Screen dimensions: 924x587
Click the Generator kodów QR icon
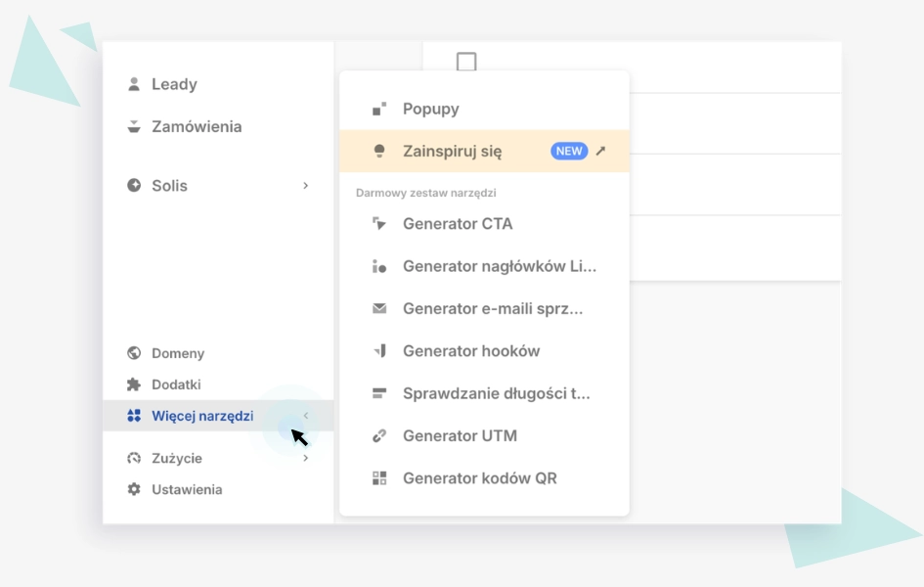point(379,478)
